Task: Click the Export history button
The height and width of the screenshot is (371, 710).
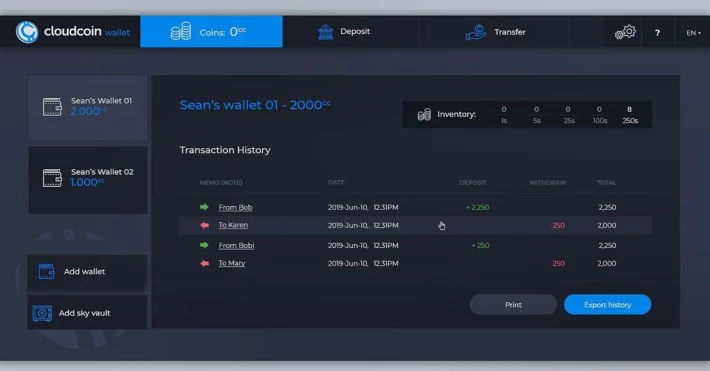Action: [x=608, y=305]
